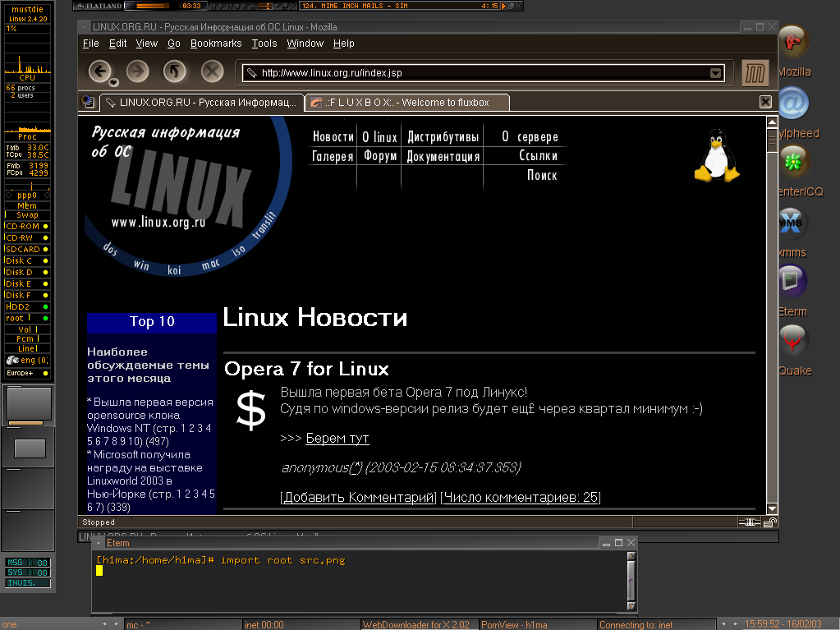Open the Галерея section link
This screenshot has width=840, height=630.
(x=333, y=156)
